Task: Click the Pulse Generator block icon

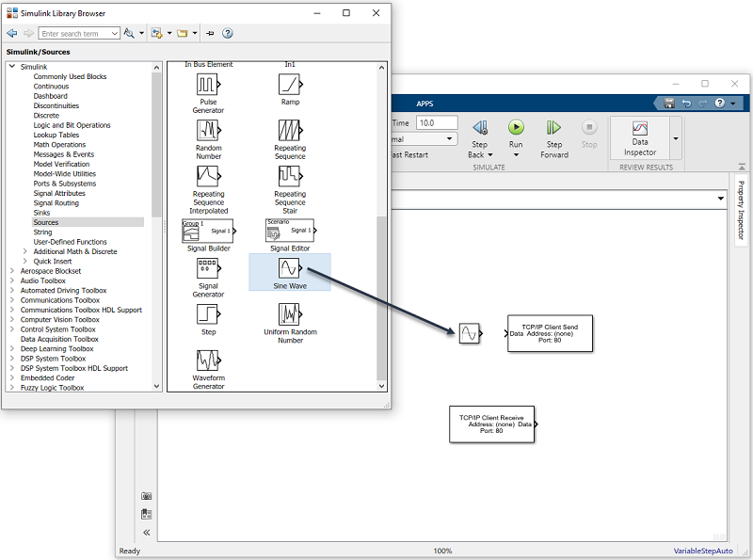Action: tap(208, 85)
